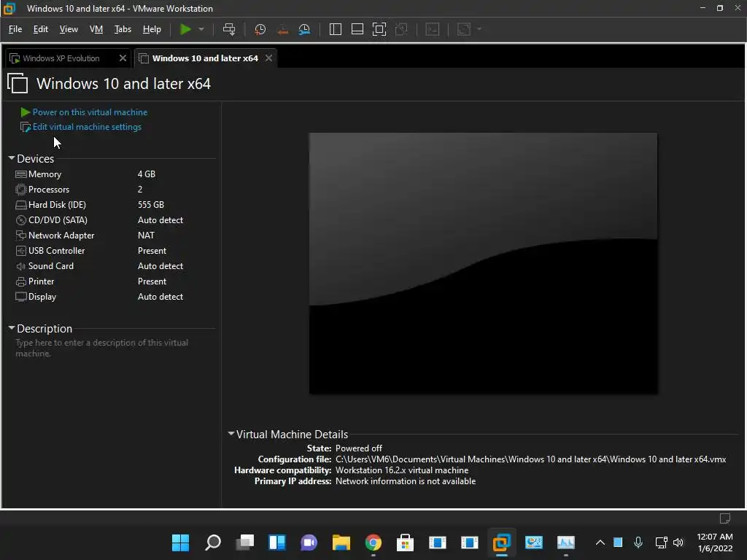
Task: Collapse the Virtual Machine Details section
Action: coord(231,434)
